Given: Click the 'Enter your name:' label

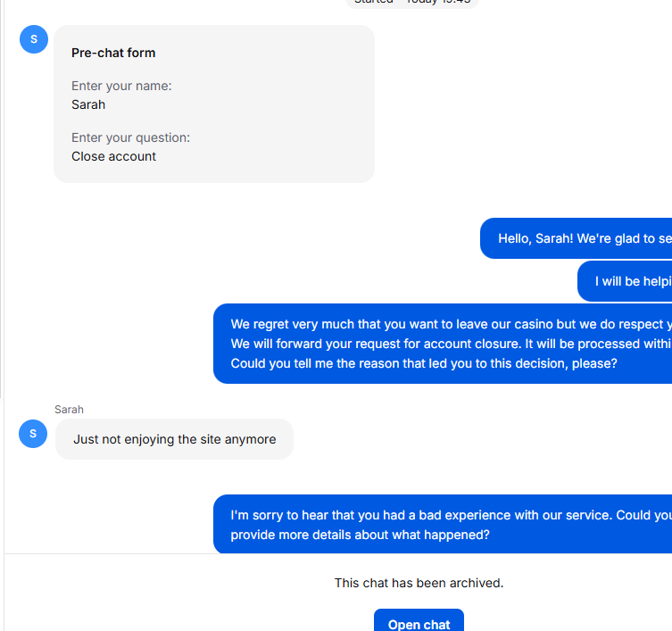Looking at the screenshot, I should click(x=121, y=86).
